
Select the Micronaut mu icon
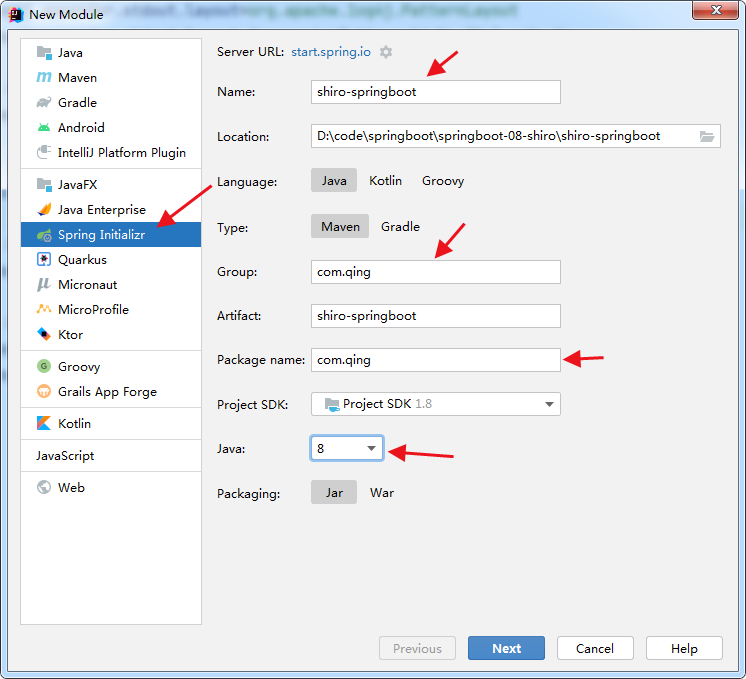(x=44, y=285)
